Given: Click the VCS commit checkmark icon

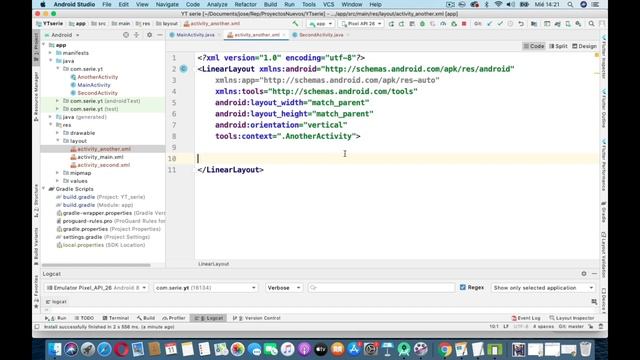Looking at the screenshot, I should [500, 24].
